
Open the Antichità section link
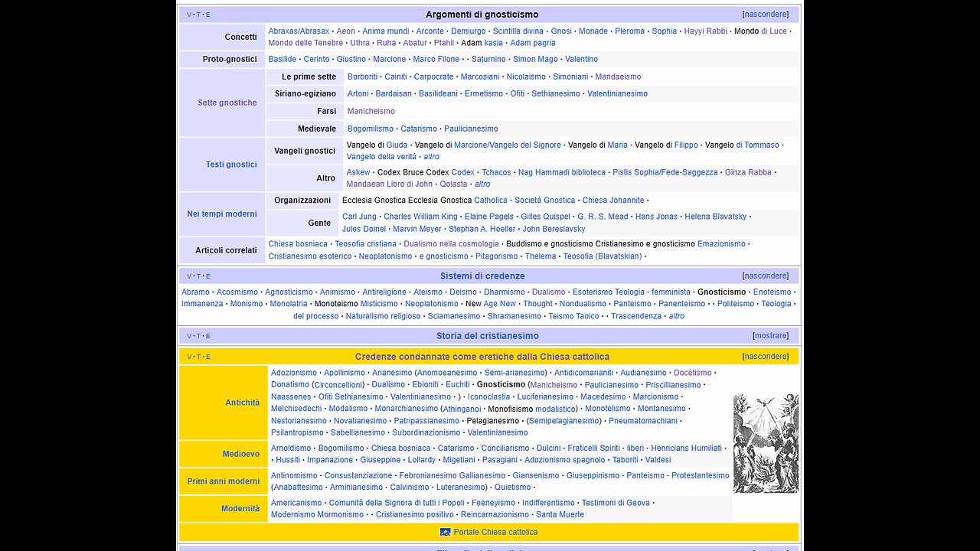pos(242,403)
